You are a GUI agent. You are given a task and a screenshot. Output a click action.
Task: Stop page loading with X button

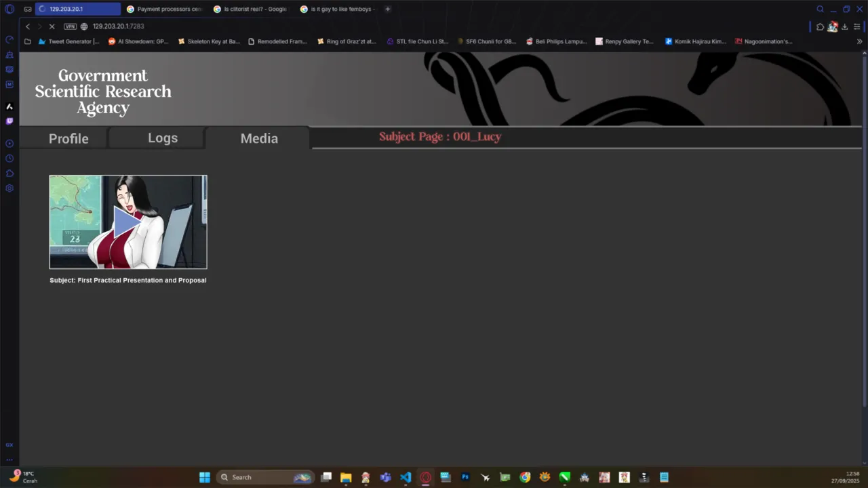click(52, 26)
